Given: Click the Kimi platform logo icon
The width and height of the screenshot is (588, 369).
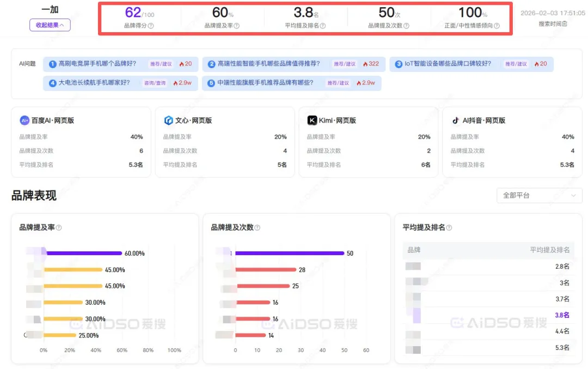Looking at the screenshot, I should click(x=312, y=120).
